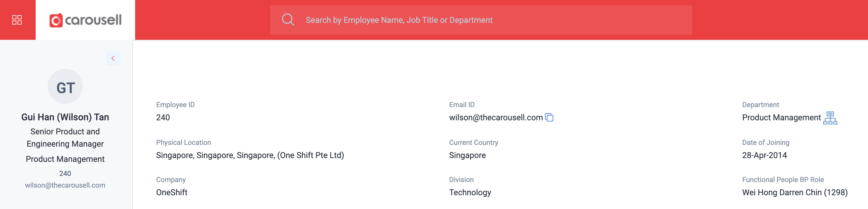The image size is (868, 209).
Task: Click the name Gui Han (Wilson) Tan
Action: click(65, 117)
